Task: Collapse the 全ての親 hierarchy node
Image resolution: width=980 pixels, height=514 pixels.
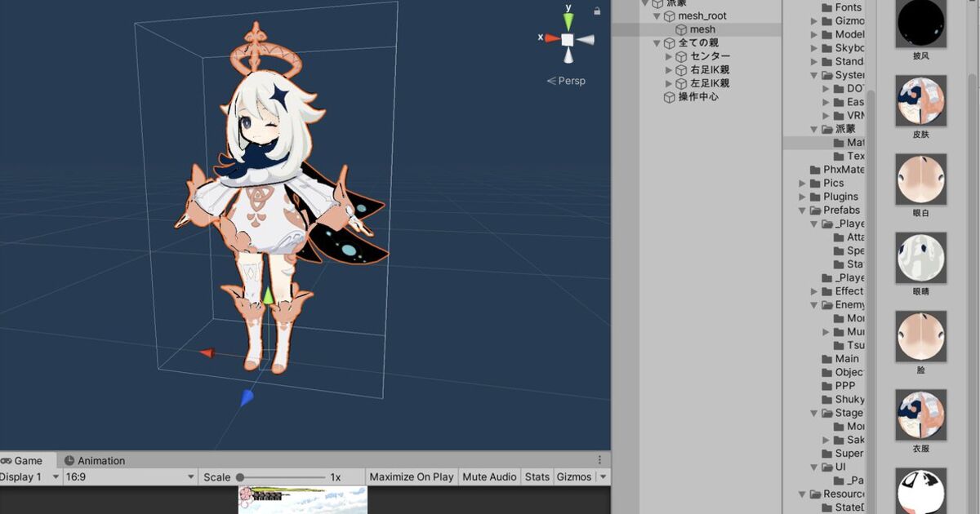Action: (656, 42)
